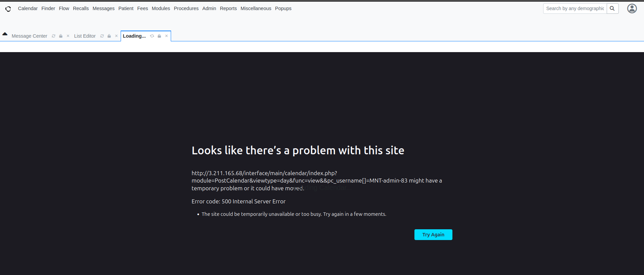This screenshot has width=644, height=275.
Task: Refresh the Loading... tab
Action: (152, 36)
